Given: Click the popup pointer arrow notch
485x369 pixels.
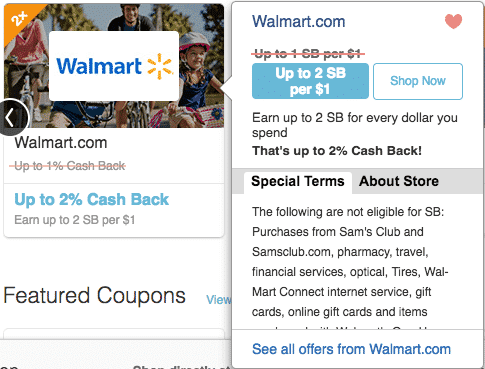Looking at the screenshot, I should [227, 88].
